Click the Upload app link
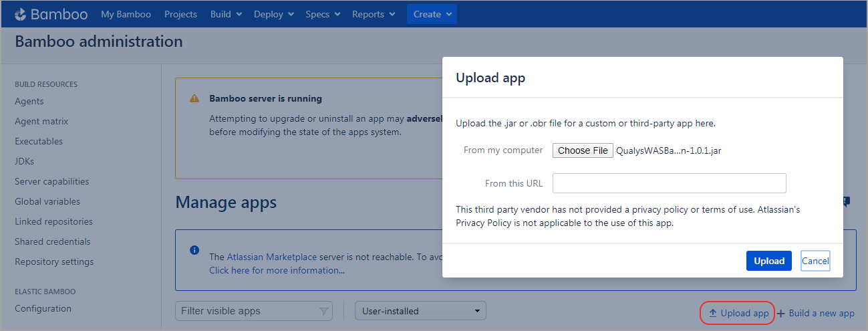Viewport: 868px width, 331px height. coord(738,313)
